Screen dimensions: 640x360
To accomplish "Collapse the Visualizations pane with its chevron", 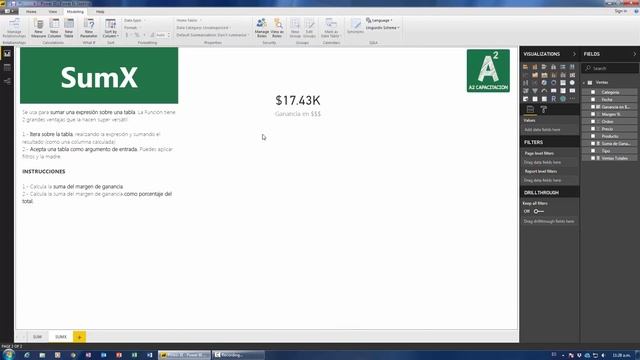I will click(x=574, y=54).
